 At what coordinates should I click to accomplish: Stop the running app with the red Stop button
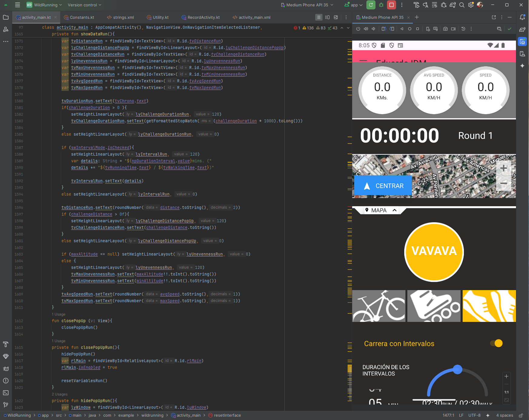pyautogui.click(x=392, y=5)
